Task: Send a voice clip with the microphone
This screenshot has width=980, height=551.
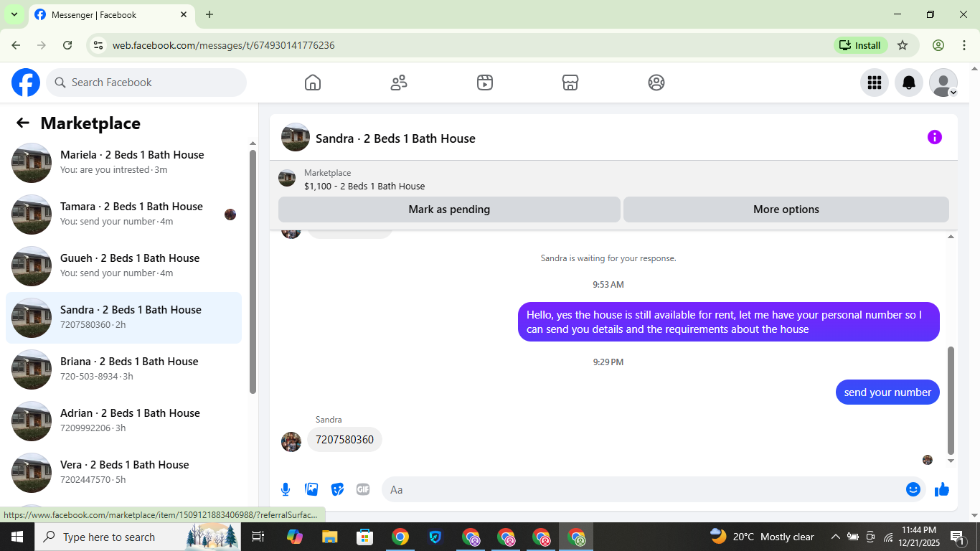Action: 286,489
